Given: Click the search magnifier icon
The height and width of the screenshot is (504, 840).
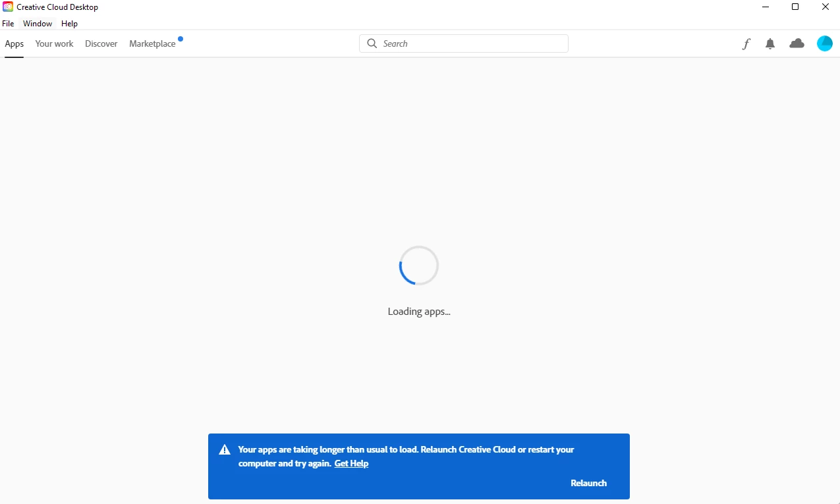Looking at the screenshot, I should [372, 43].
